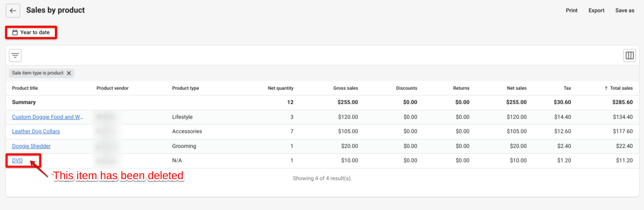This screenshot has height=210, width=644.
Task: Toggle the Total sales sort arrow
Action: pyautogui.click(x=606, y=88)
